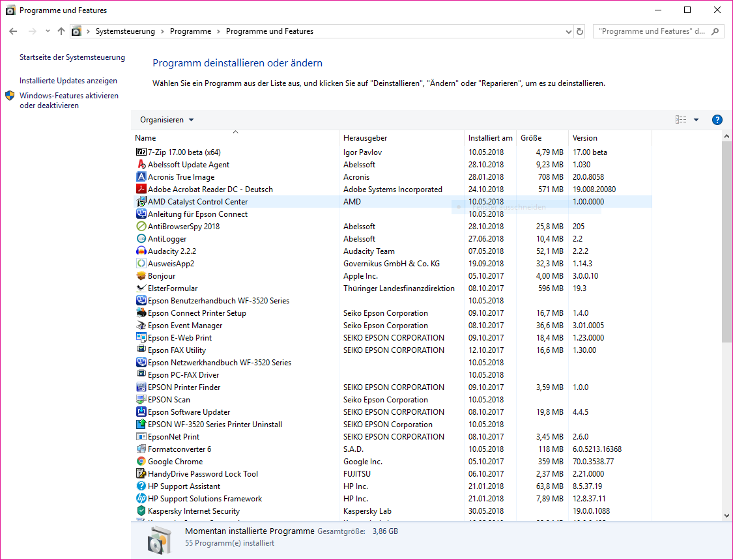This screenshot has width=733, height=560.
Task: Open recent locations dropdown arrow
Action: pos(48,31)
